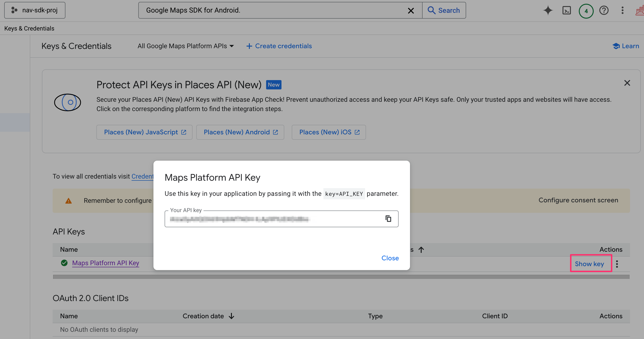
Task: Close the Maps Platform API Key dialog
Action: (x=390, y=258)
